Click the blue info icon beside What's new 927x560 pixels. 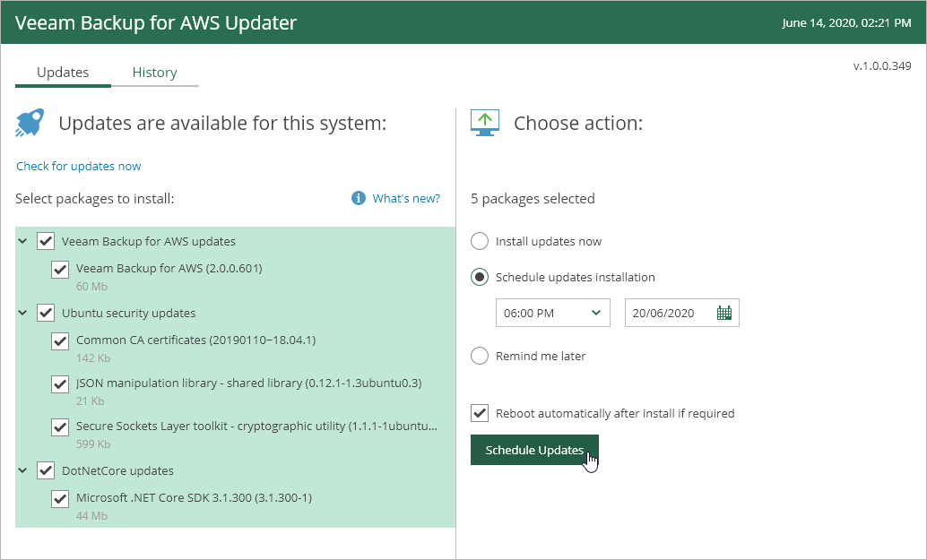359,198
